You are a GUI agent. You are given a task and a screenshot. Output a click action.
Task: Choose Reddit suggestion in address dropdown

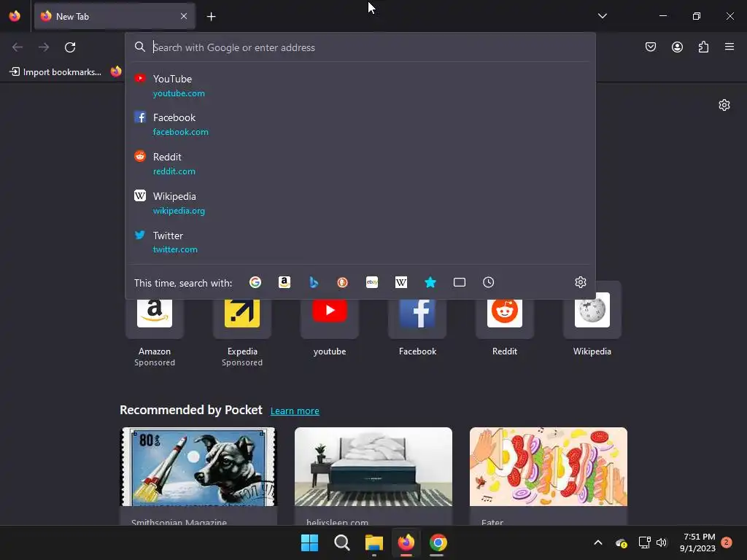point(360,164)
